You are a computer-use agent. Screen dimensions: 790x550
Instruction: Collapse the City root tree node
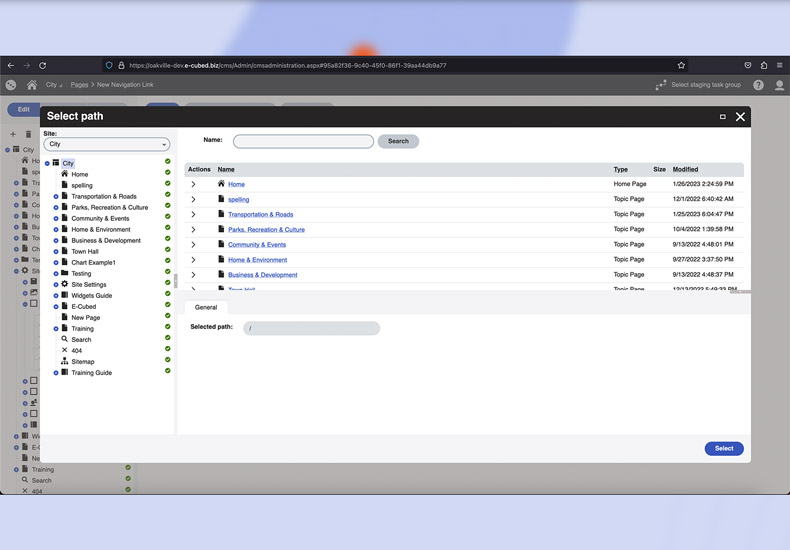[x=47, y=164]
